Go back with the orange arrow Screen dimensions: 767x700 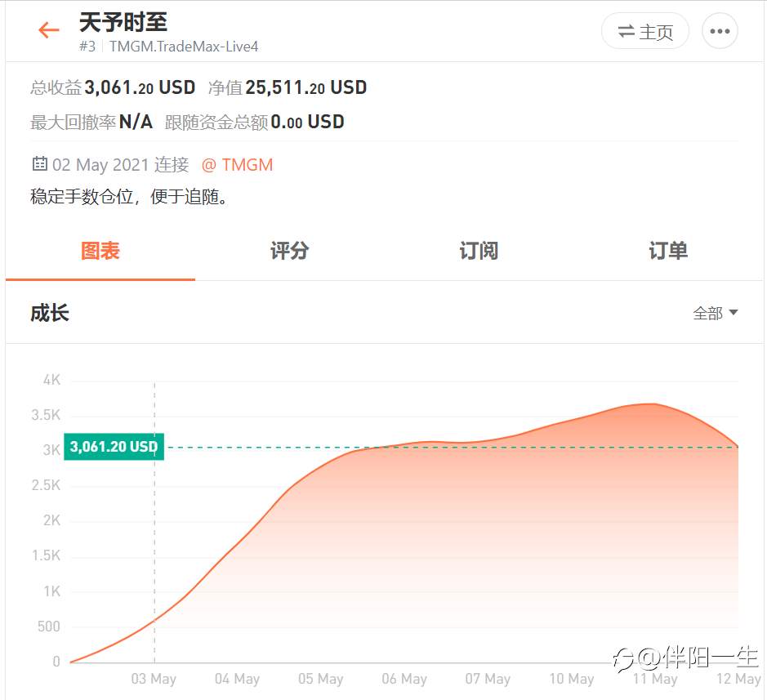tap(48, 30)
